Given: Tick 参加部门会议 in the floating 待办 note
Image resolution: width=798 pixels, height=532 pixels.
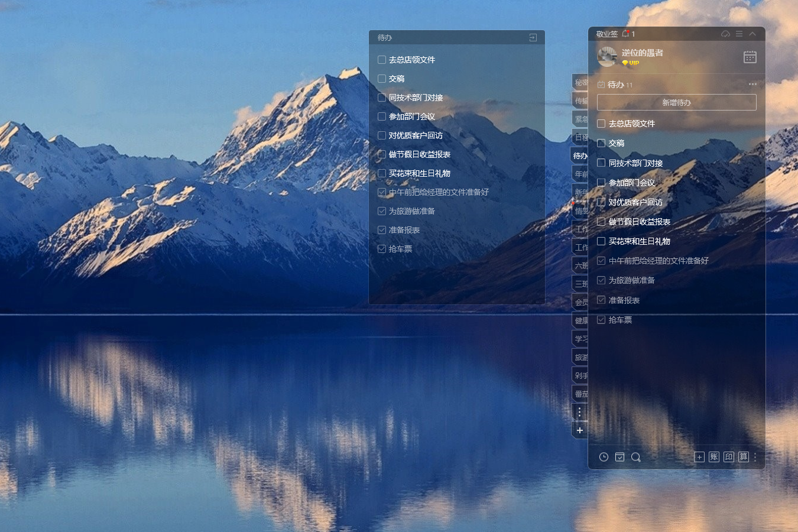Looking at the screenshot, I should [x=382, y=116].
